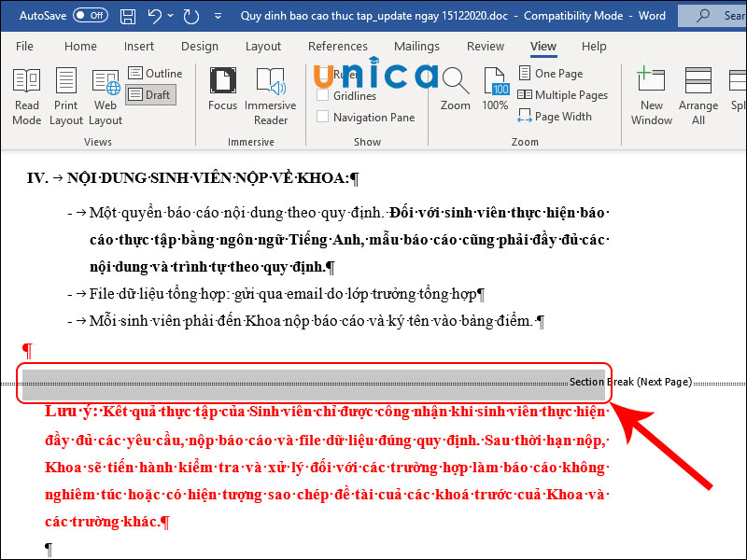Switch to Read Mode view
This screenshot has width=747, height=560.
(x=27, y=97)
